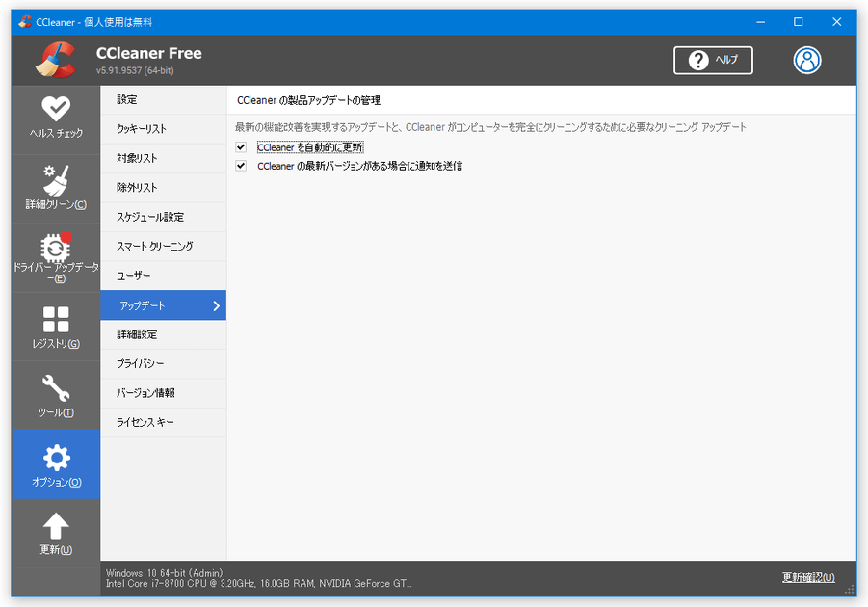Image resolution: width=868 pixels, height=607 pixels.
Task: Click the CCleaner logo in header
Action: 56,60
